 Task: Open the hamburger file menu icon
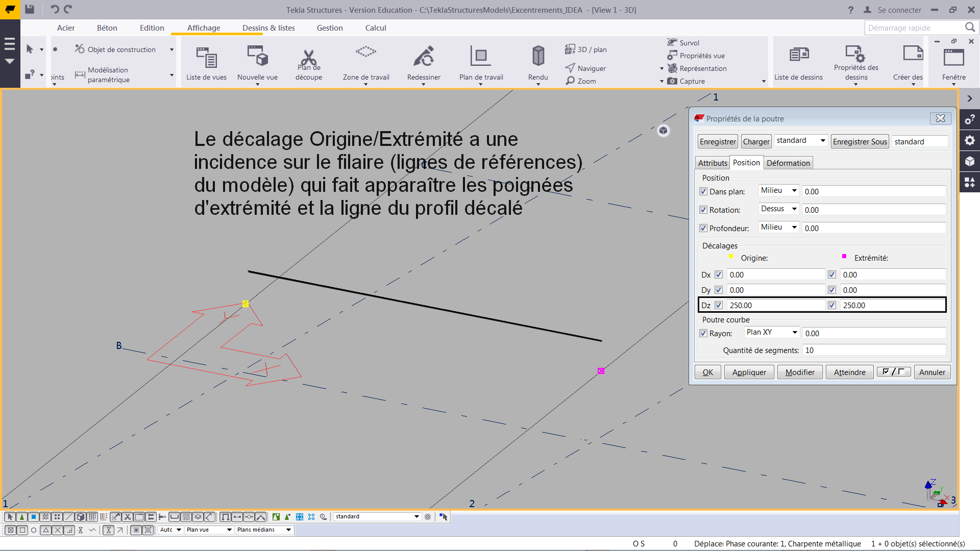click(x=10, y=44)
